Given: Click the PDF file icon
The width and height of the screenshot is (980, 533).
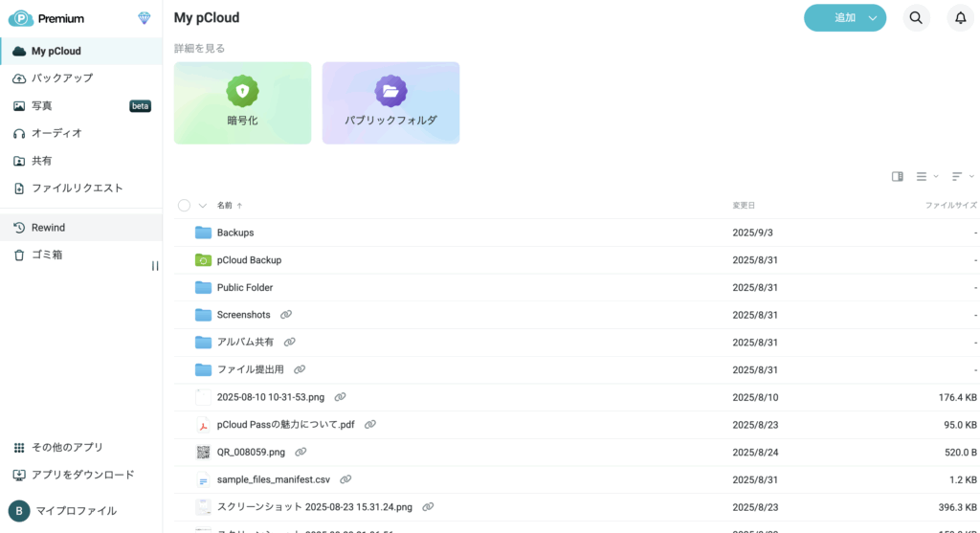Looking at the screenshot, I should click(203, 425).
